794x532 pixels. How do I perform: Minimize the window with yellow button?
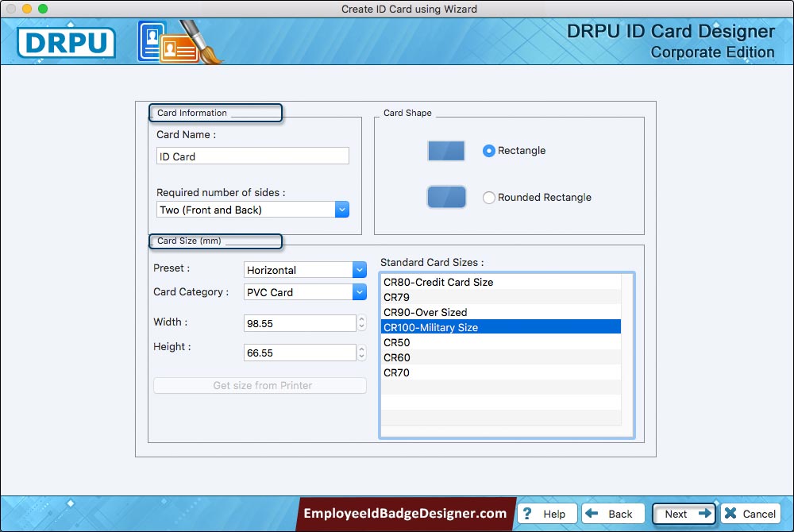coord(27,9)
